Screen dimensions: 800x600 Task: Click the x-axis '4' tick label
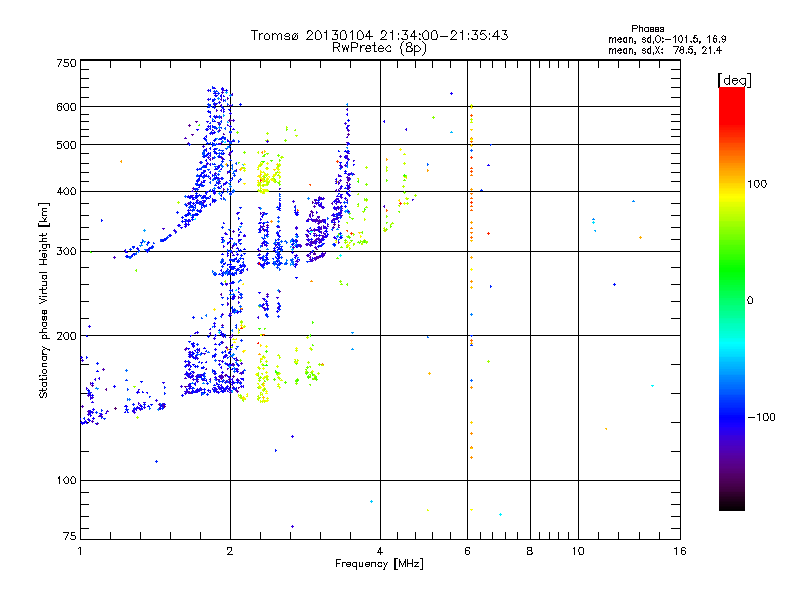coord(380,551)
